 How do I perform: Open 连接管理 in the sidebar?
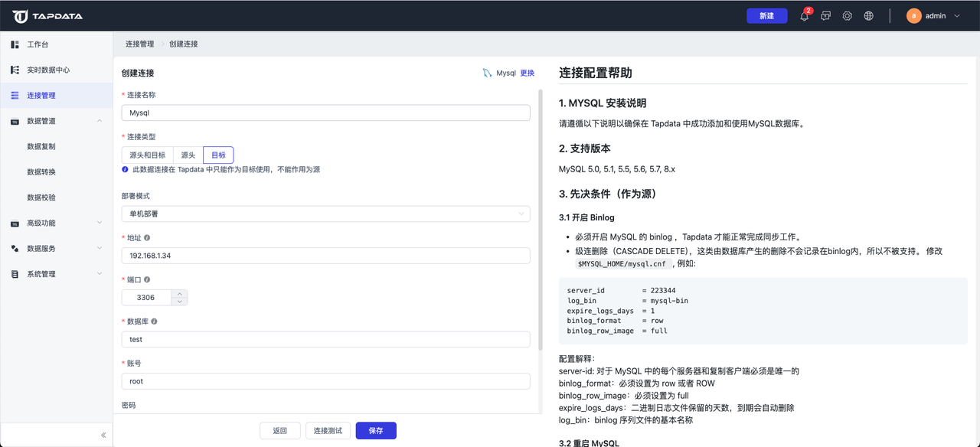pos(56,95)
